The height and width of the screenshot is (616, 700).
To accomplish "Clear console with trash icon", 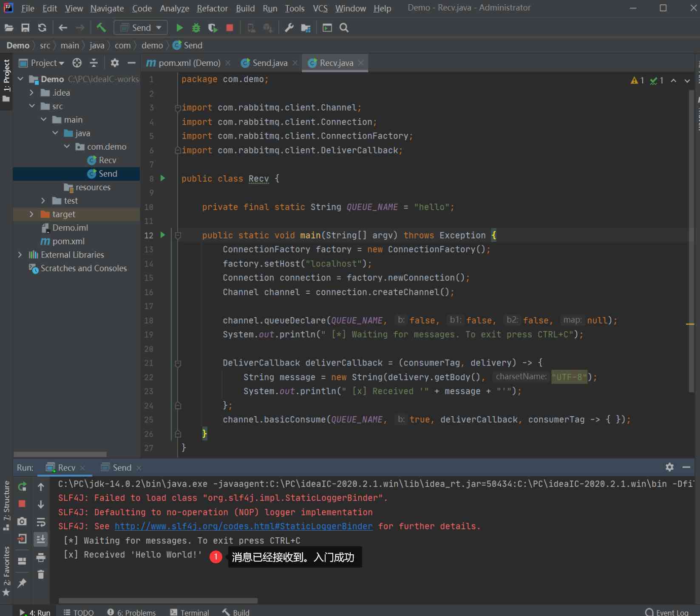I will tap(41, 574).
